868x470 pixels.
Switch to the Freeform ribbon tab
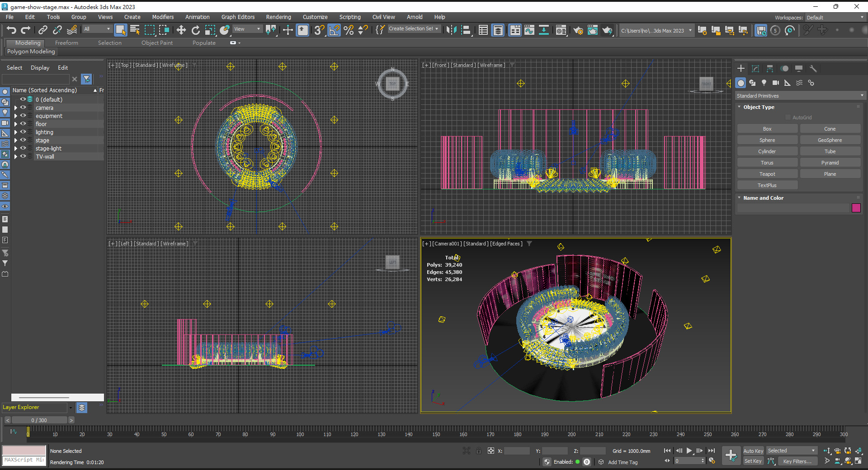(66, 43)
